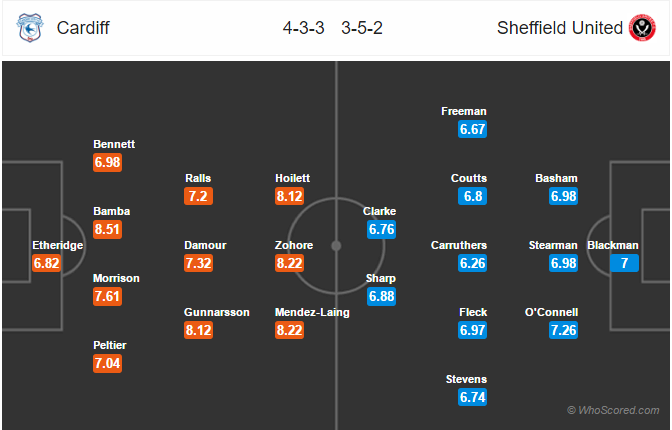Click the Gunnarsson player name
This screenshot has width=672, height=430.
pyautogui.click(x=217, y=312)
